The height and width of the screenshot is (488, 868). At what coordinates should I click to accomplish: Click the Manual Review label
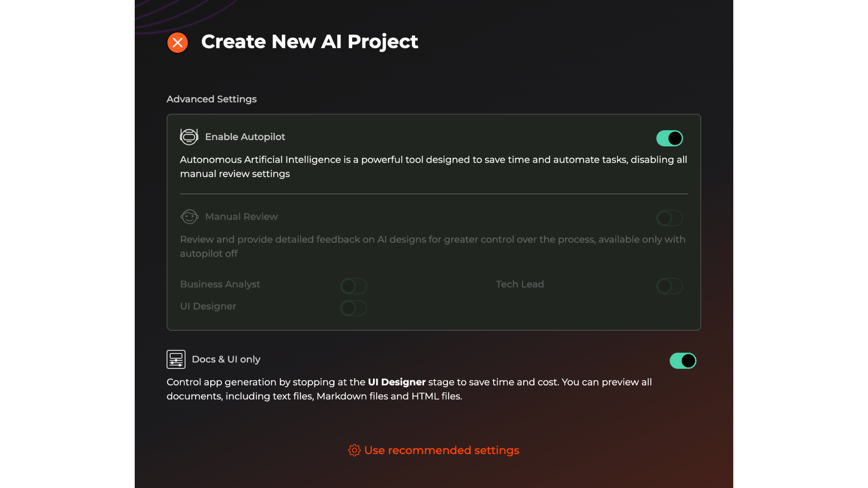pos(241,217)
